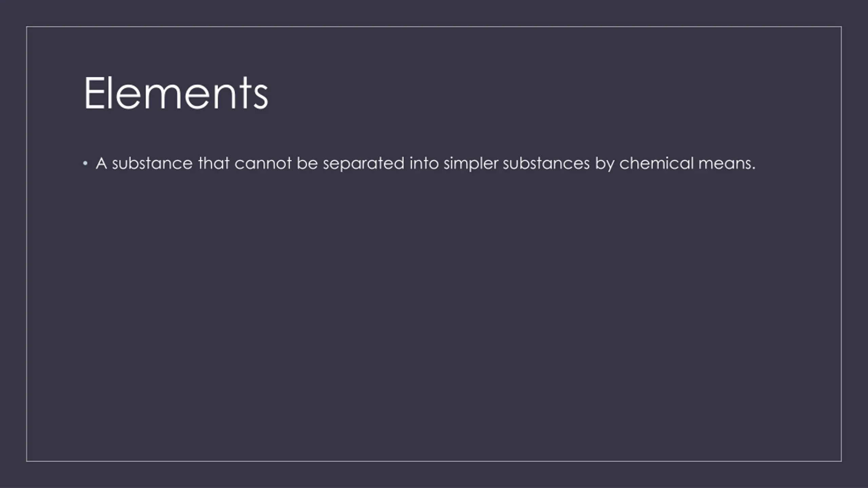Click the left edge of the slide frame
Viewport: 868px width, 488px height.
coord(26,244)
